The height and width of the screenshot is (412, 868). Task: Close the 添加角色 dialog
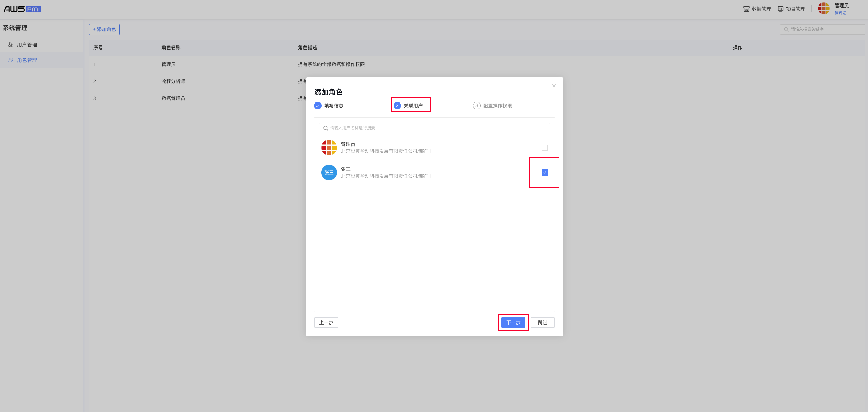click(554, 86)
